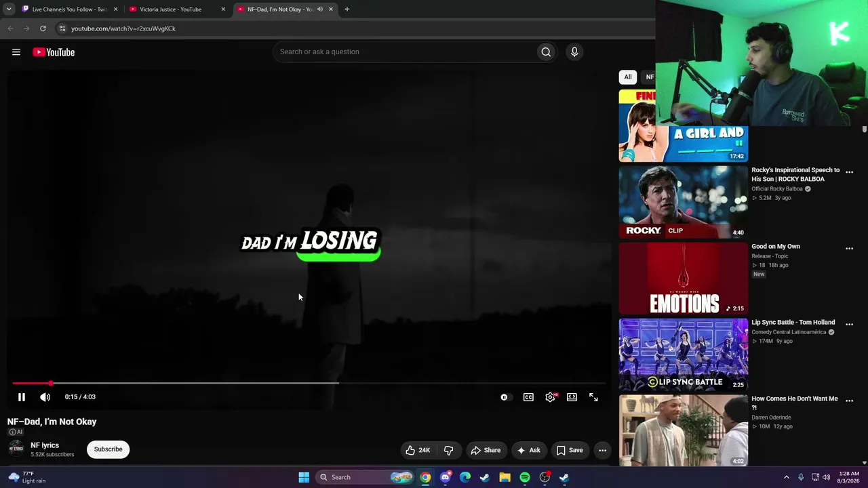Mute audio on the NF-Dad tab speaker

(320, 9)
